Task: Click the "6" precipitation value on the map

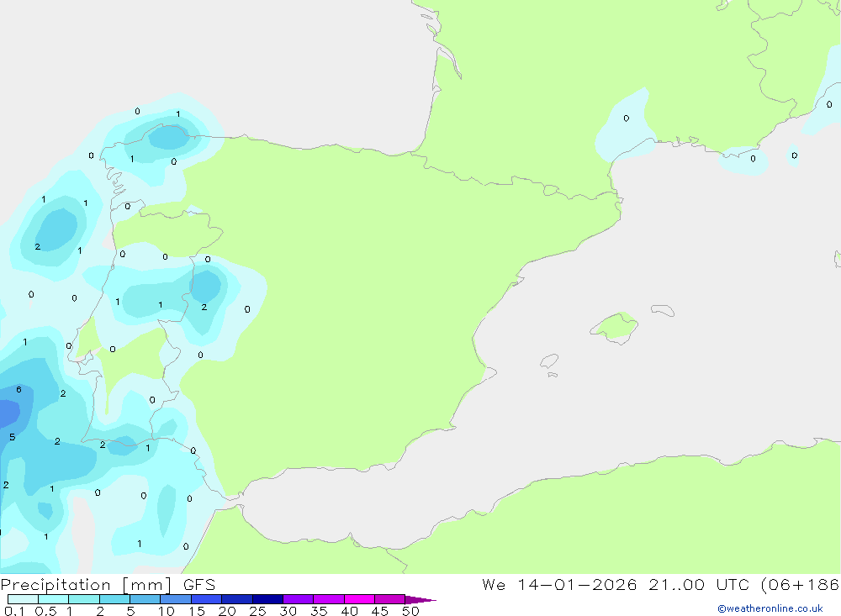Action: coord(19,389)
